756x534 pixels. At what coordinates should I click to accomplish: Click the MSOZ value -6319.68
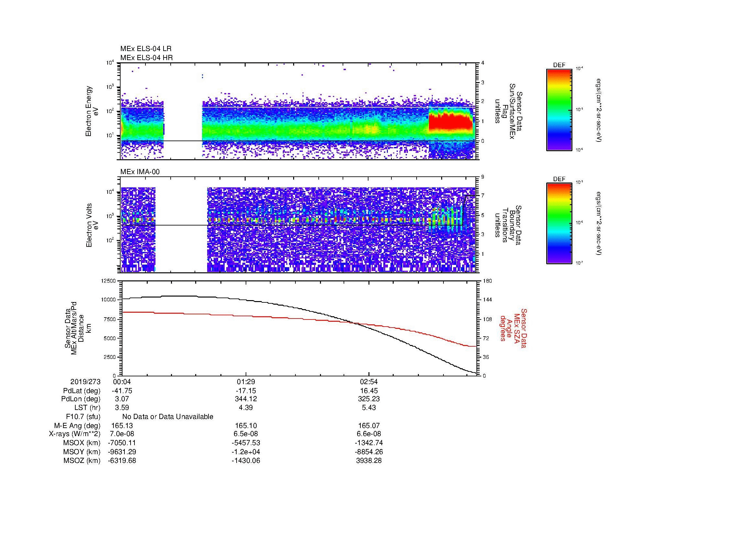point(122,461)
